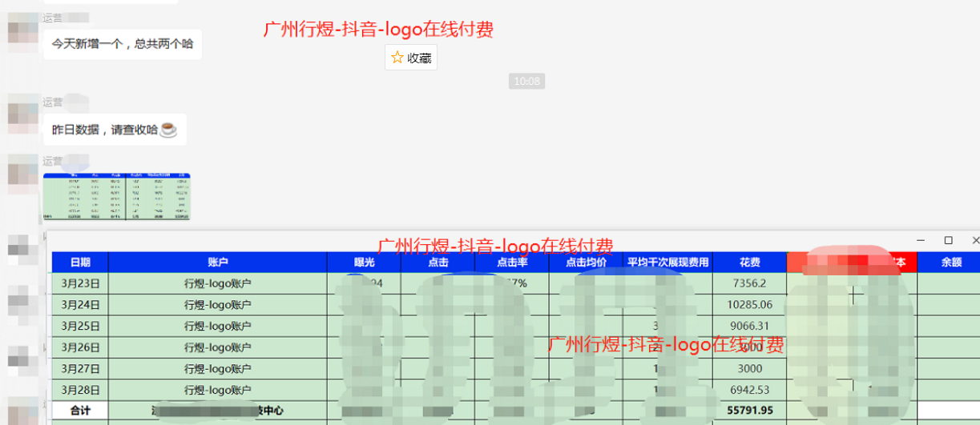Viewport: 980px width, 425px height.
Task: Click the spend value 9066.31
Action: [x=750, y=326]
